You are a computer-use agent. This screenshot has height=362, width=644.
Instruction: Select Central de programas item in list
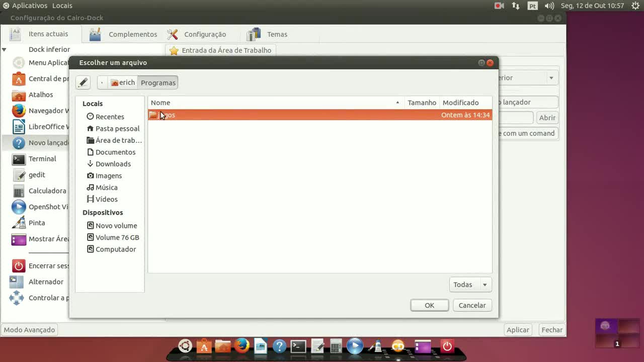[40, 78]
